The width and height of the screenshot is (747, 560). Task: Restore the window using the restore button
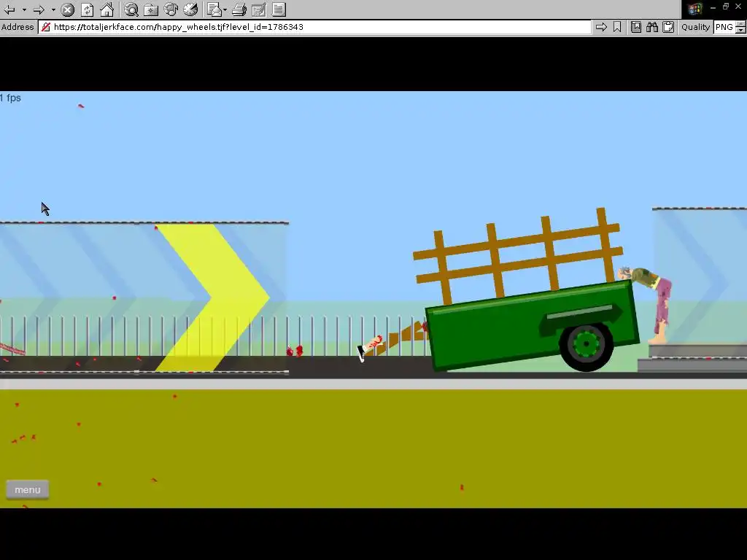[726, 7]
